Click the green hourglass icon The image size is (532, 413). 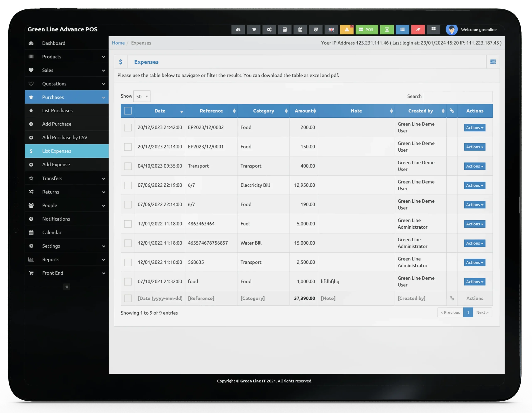[387, 29]
